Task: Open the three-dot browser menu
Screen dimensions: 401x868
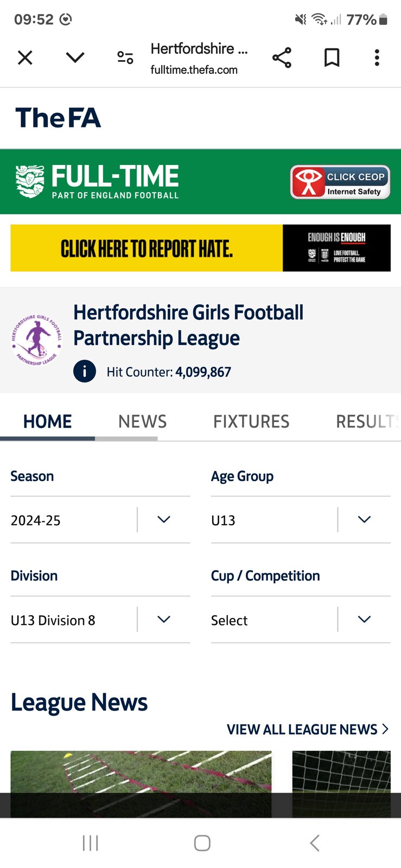Action: click(377, 58)
